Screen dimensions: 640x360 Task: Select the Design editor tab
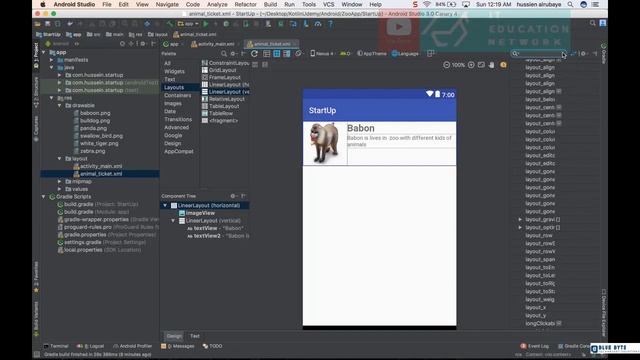coord(174,336)
